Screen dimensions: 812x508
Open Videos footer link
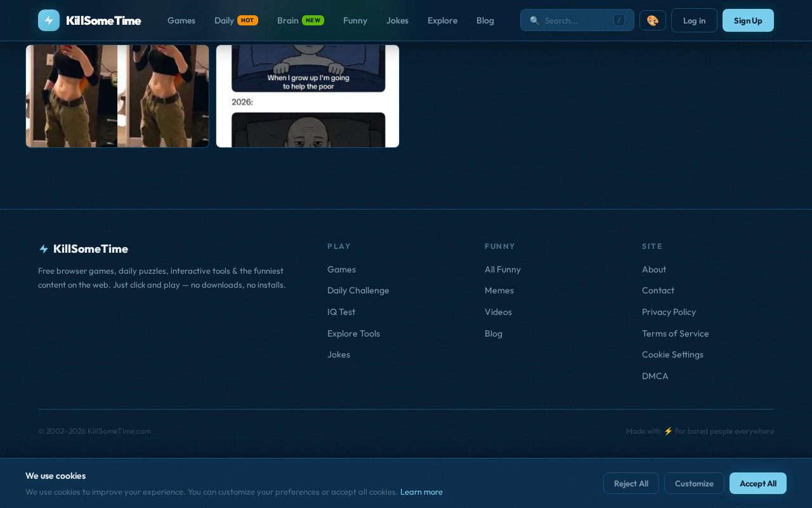498,312
